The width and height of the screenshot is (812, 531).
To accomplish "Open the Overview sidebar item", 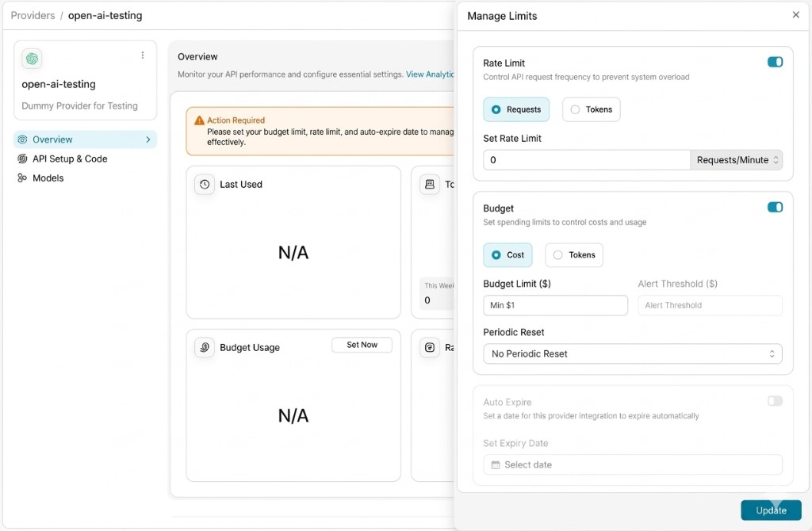I will pos(85,139).
